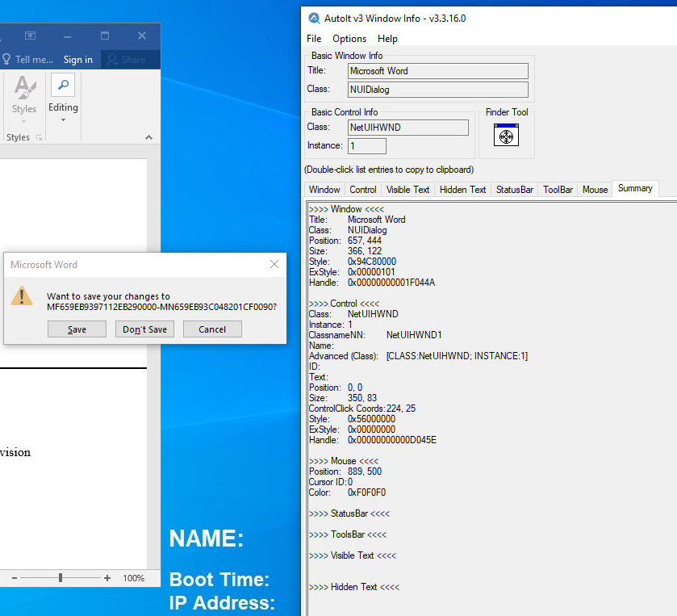Switch to the Hidden Text tab

click(463, 190)
